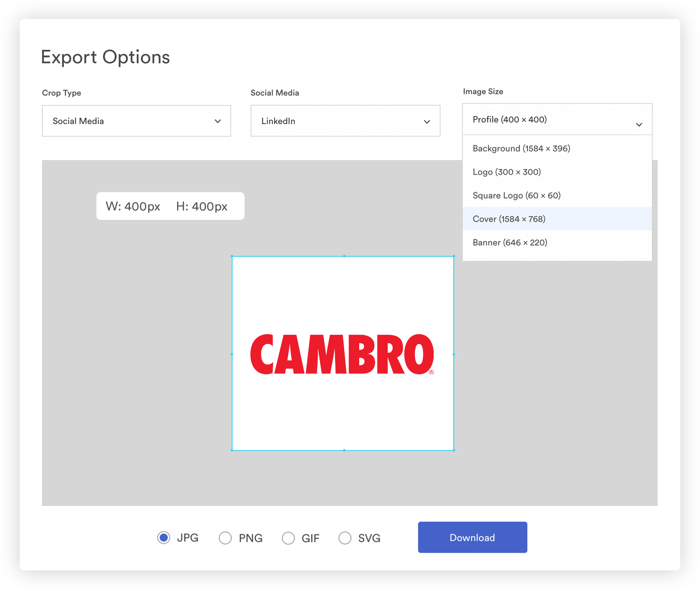Click the Social Media dropdown chevron
Image resolution: width=700 pixels, height=591 pixels.
point(427,121)
